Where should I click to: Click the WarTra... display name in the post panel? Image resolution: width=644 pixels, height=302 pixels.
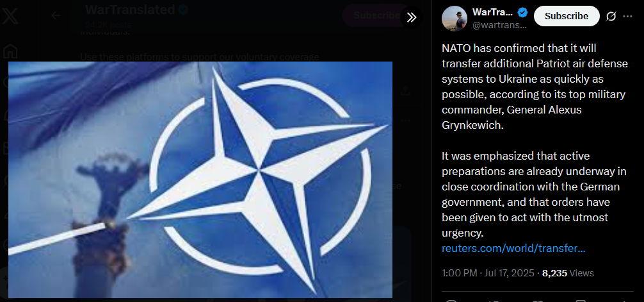click(x=492, y=12)
